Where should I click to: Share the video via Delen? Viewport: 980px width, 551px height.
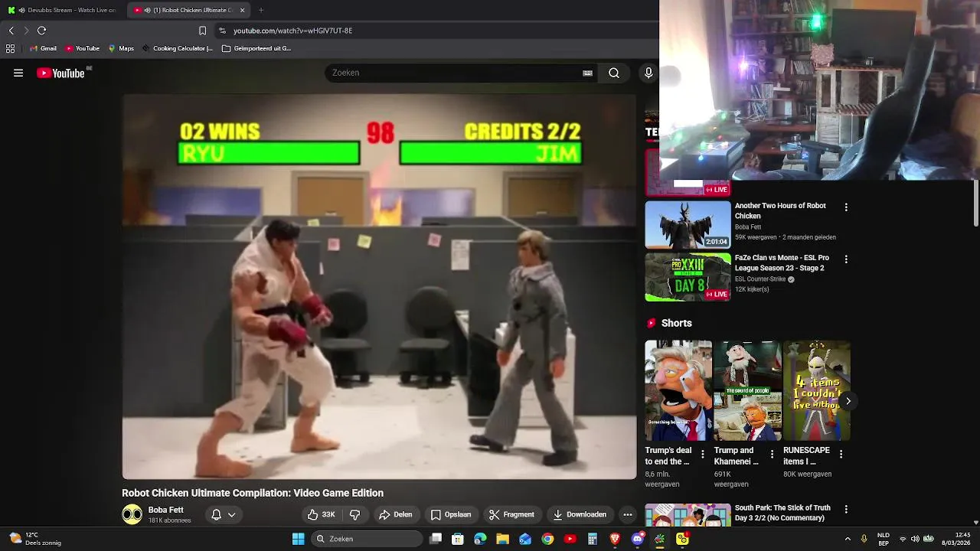396,514
